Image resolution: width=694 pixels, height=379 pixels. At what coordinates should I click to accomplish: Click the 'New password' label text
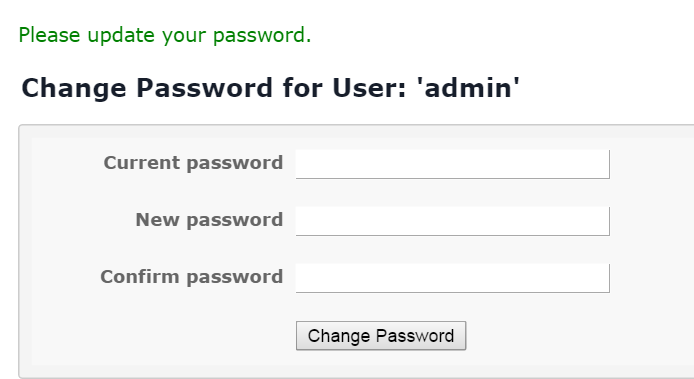[x=209, y=220]
